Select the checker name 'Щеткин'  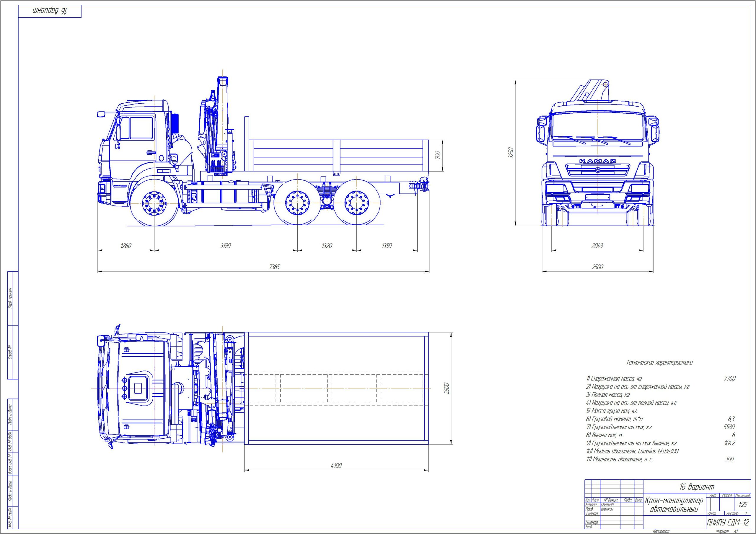tap(607, 509)
